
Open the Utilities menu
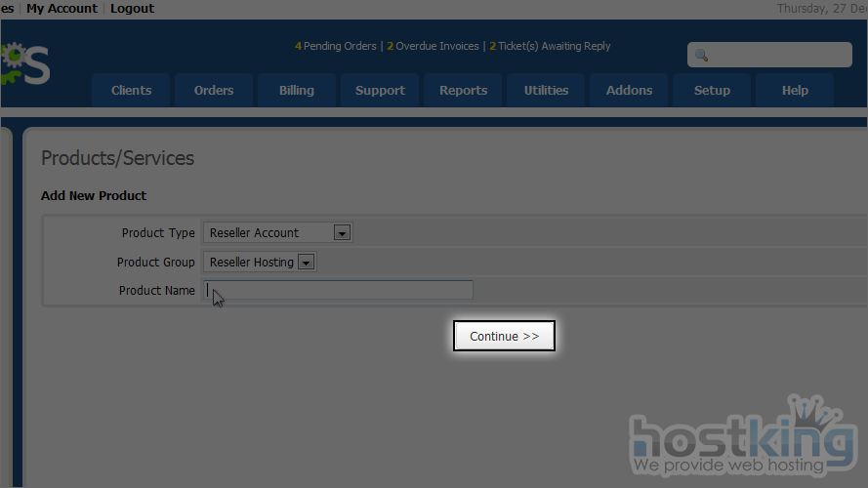[x=546, y=90]
